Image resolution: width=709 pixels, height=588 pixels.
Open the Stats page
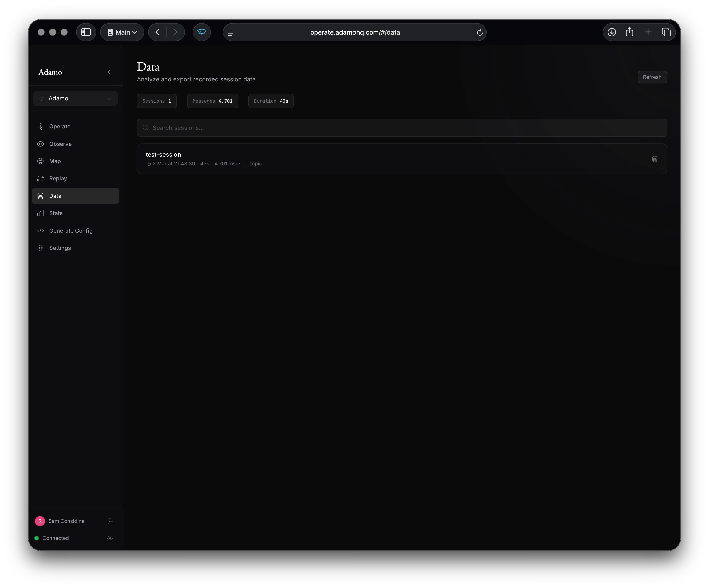tap(75, 213)
